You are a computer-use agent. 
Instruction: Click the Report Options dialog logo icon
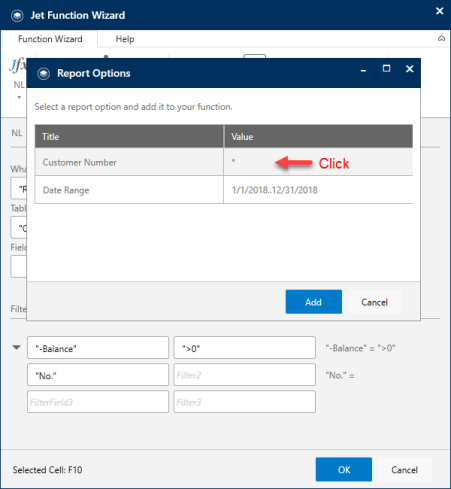pos(44,74)
